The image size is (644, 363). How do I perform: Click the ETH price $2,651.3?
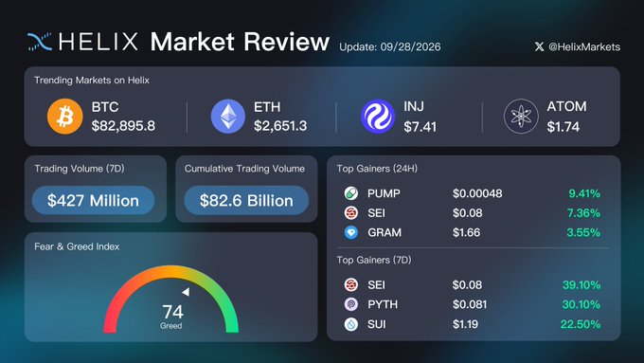pyautogui.click(x=280, y=126)
